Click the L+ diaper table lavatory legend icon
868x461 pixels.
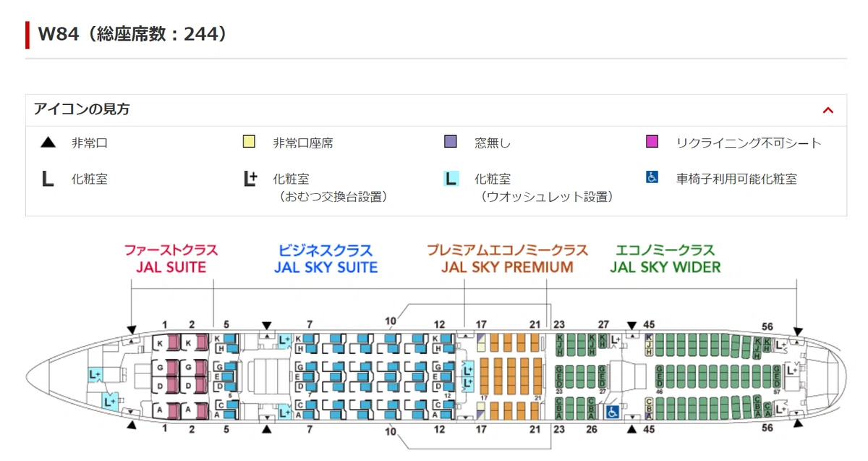[x=250, y=179]
